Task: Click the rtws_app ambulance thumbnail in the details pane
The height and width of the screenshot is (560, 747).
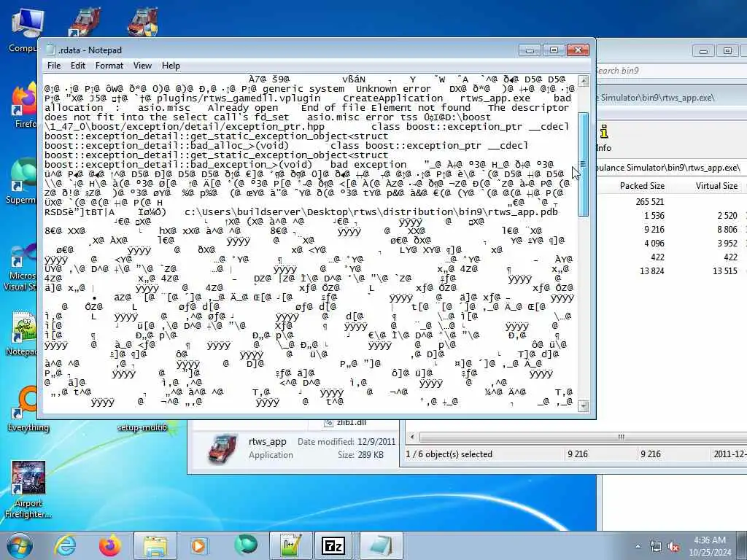Action: (x=223, y=448)
